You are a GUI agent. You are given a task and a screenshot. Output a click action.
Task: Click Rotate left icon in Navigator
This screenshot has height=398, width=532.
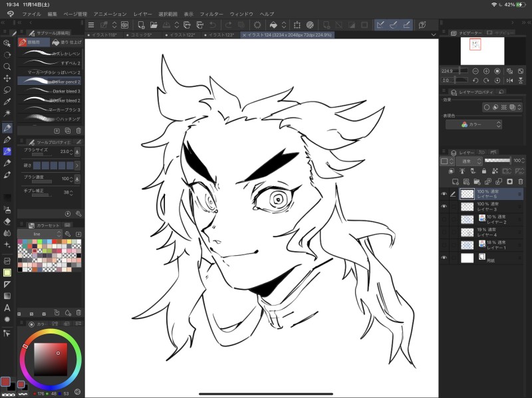pyautogui.click(x=475, y=80)
